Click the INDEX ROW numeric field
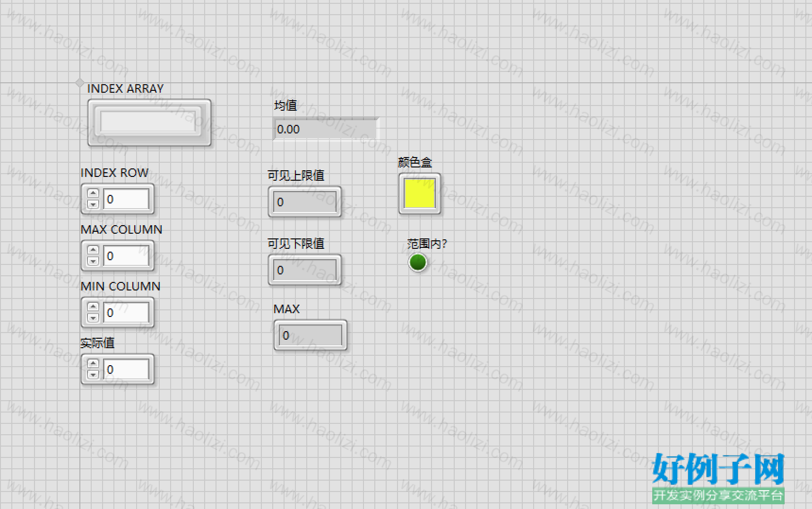Viewport: 812px width, 509px height. pyautogui.click(x=126, y=199)
